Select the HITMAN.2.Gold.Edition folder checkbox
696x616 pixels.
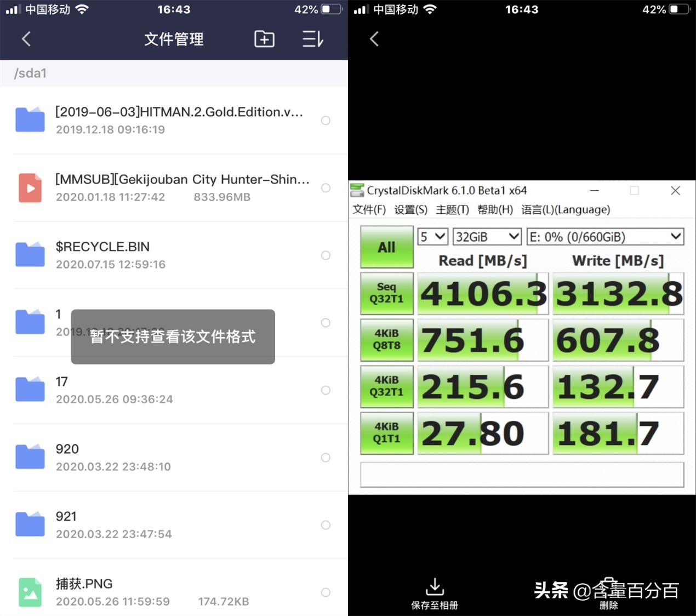tap(326, 121)
